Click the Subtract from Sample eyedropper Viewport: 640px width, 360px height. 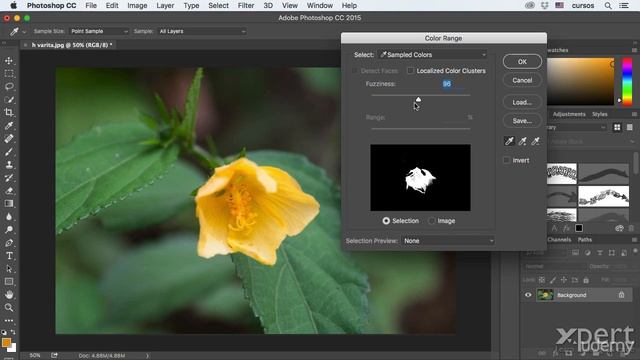coord(535,141)
